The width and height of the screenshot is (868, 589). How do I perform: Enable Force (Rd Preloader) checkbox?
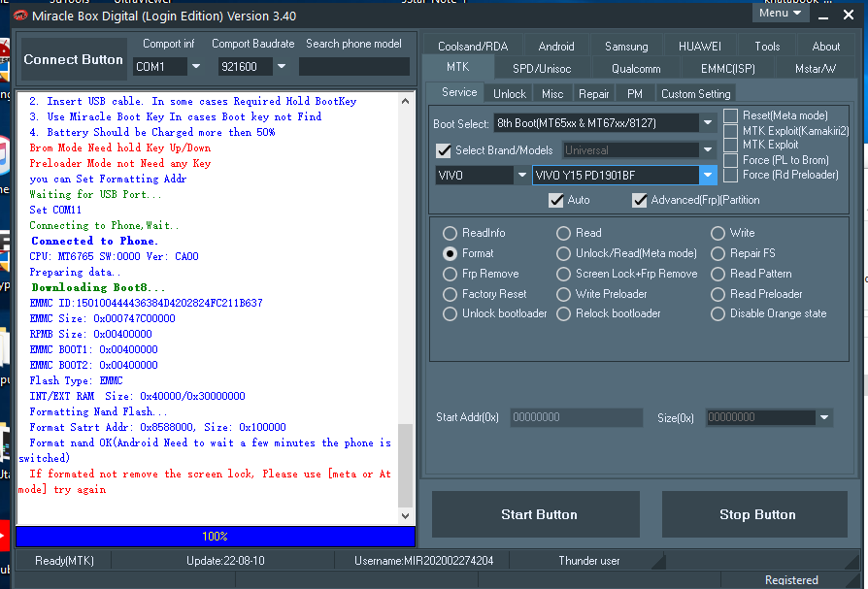tap(731, 175)
